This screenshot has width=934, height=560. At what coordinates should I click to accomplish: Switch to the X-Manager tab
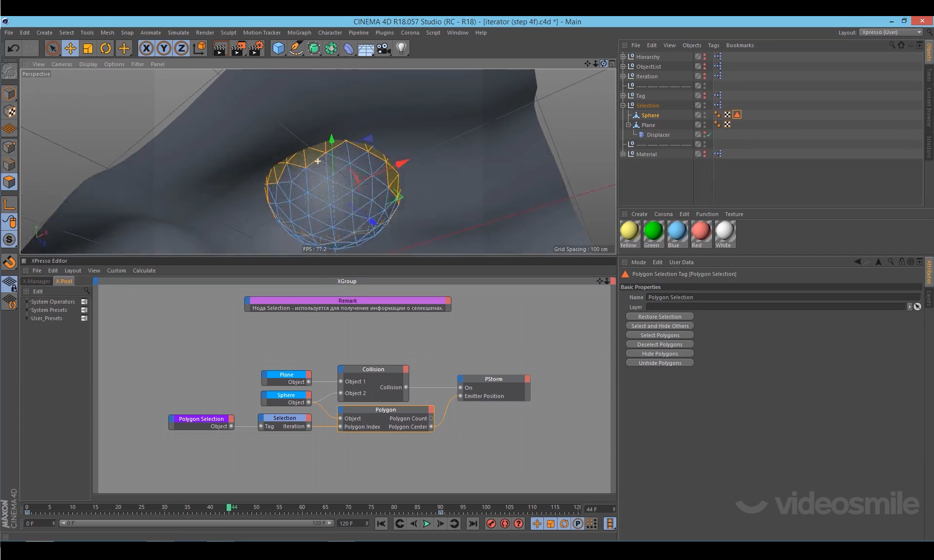36,281
